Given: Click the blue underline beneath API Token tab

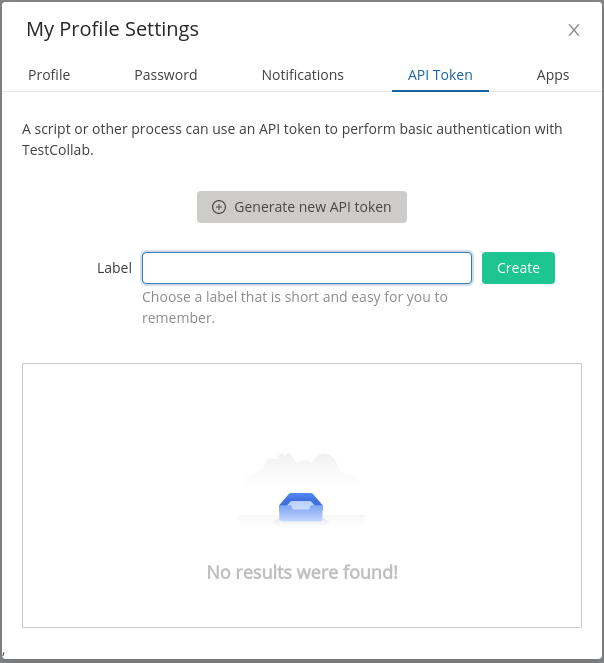Looking at the screenshot, I should 440,90.
